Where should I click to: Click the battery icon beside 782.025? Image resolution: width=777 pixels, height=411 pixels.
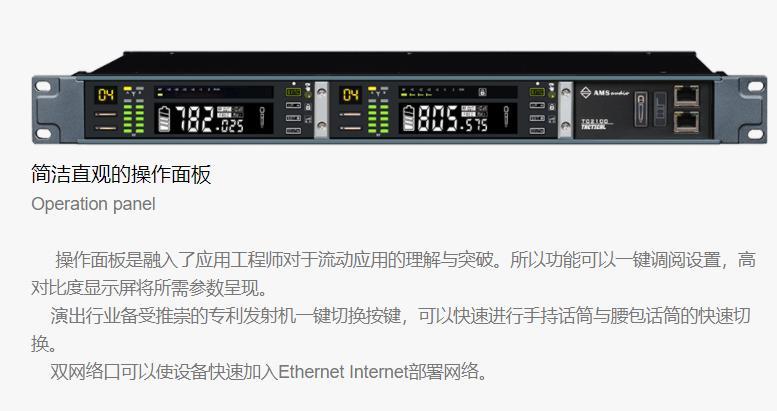click(x=164, y=119)
